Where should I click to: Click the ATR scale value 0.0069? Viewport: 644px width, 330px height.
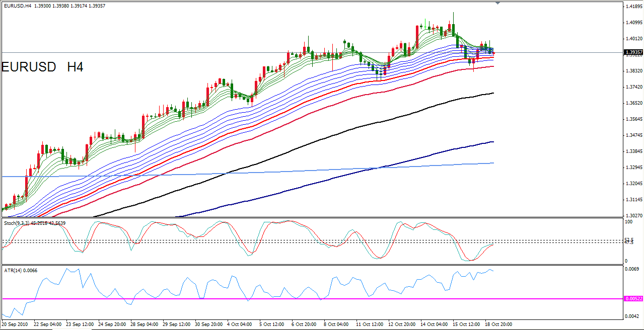coord(632,270)
